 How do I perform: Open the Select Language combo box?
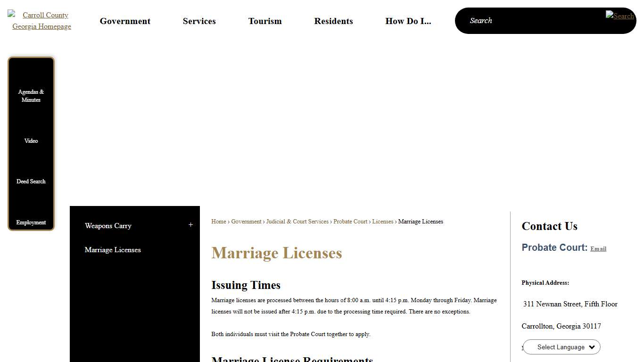click(561, 347)
